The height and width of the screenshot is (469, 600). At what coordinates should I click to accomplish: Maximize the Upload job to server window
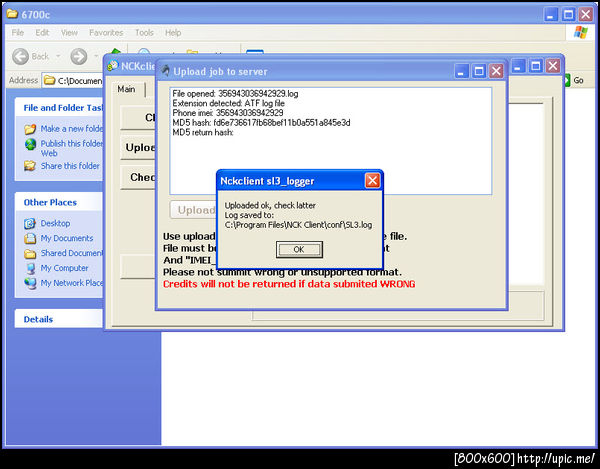click(479, 71)
